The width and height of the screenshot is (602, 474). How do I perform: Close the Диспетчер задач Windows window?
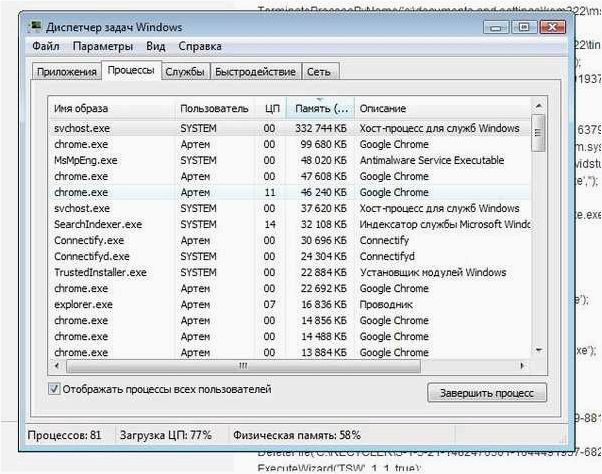coord(552,27)
